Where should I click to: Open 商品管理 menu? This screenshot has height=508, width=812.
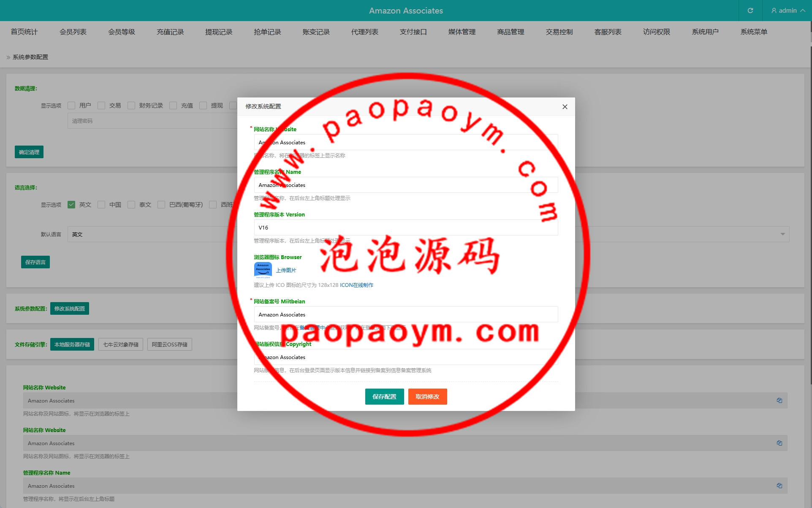(511, 32)
